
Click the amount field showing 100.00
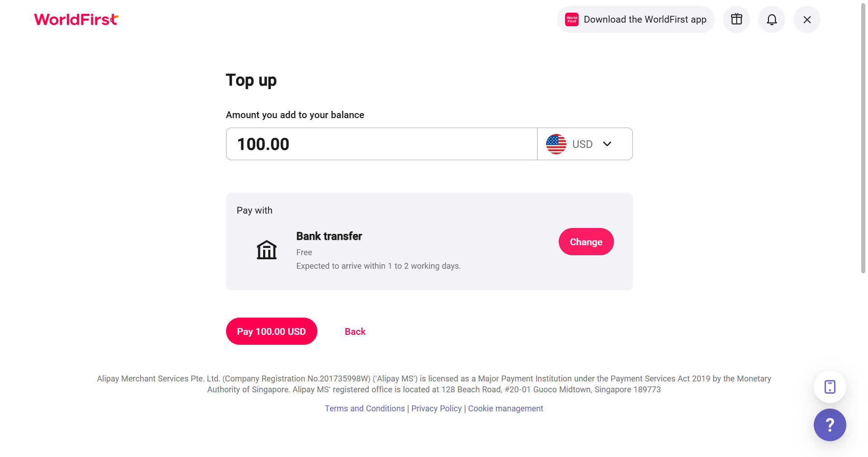pos(382,144)
